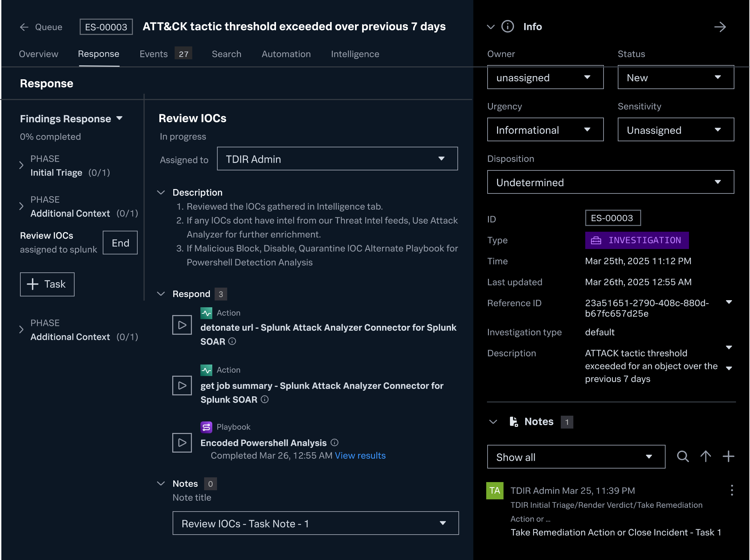This screenshot has height=560, width=750.
Task: Collapse the Respond section
Action: tap(161, 294)
